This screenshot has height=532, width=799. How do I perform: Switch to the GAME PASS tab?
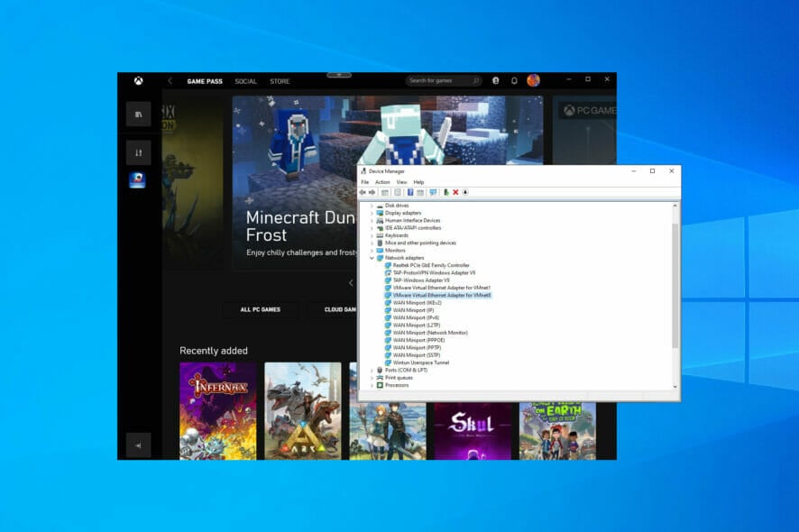pos(205,81)
